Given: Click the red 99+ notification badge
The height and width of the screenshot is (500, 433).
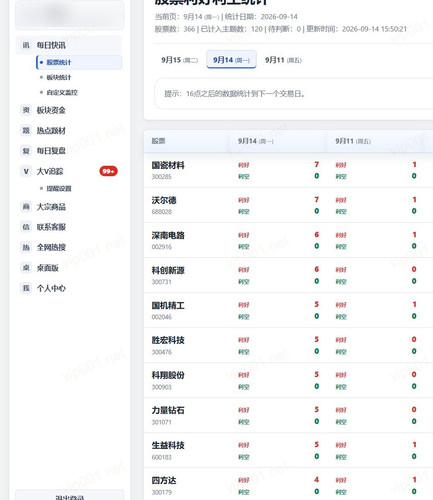Looking at the screenshot, I should [108, 171].
